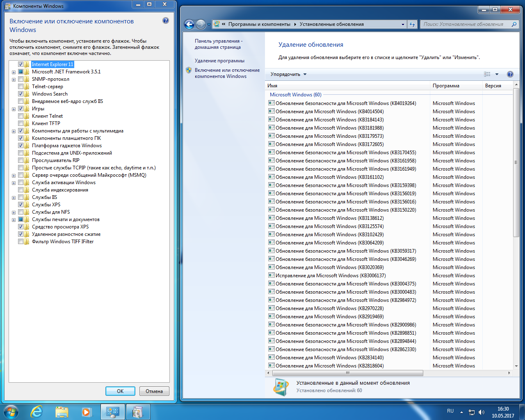Open view options dropdown arrow in toolbar
Viewport: 525px width, 420px height.
[497, 74]
